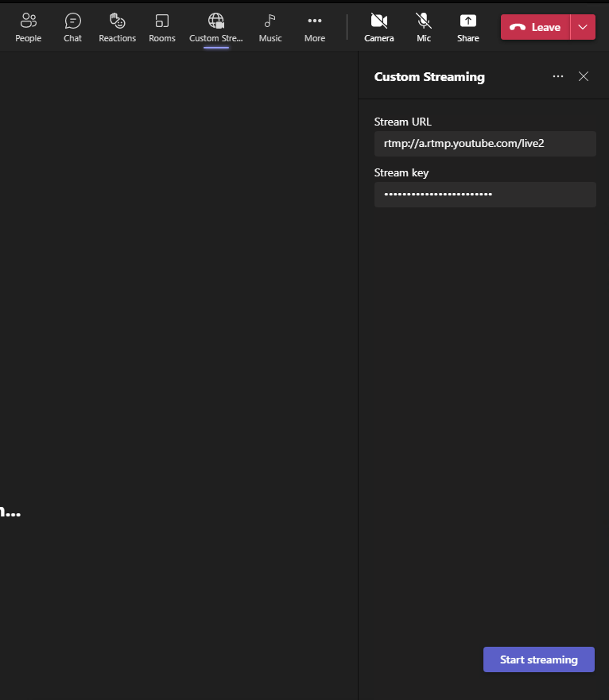
Task: Click the Stream URL input field
Action: pyautogui.click(x=485, y=144)
